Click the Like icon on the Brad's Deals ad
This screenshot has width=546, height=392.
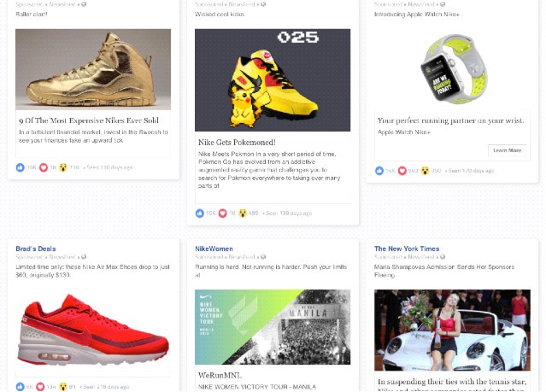[21, 387]
